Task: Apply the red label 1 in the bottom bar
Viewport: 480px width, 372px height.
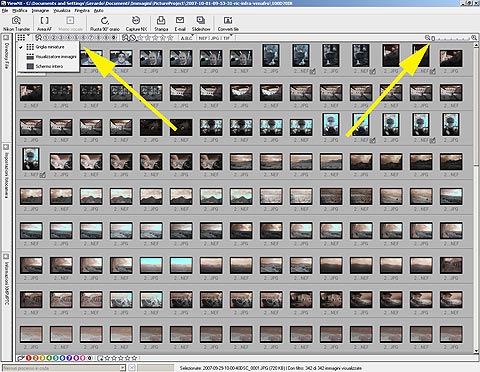Action: pyautogui.click(x=28, y=358)
